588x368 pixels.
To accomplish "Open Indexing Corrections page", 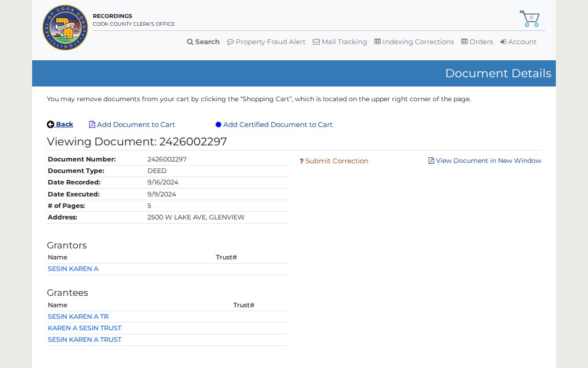I will coord(414,42).
